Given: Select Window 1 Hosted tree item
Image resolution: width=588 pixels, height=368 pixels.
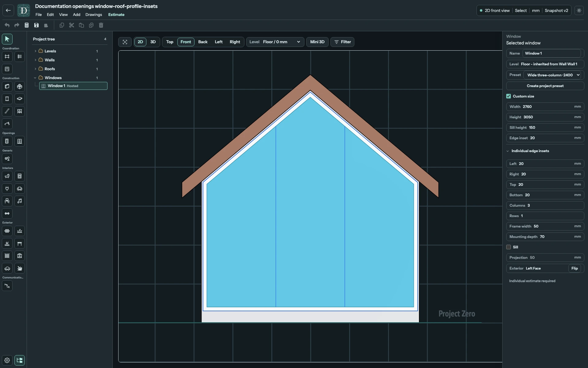Looking at the screenshot, I should [x=73, y=86].
